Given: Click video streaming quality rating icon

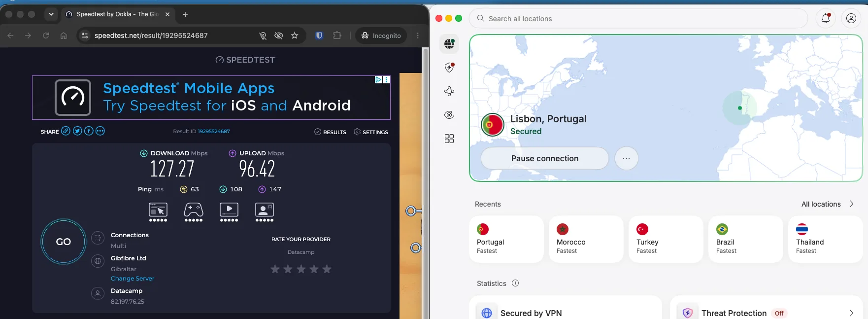Looking at the screenshot, I should [x=229, y=212].
